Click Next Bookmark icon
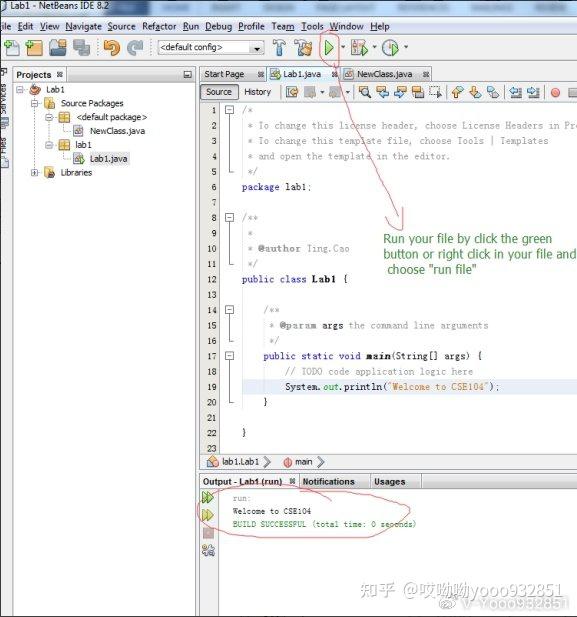The image size is (577, 617). (x=475, y=92)
